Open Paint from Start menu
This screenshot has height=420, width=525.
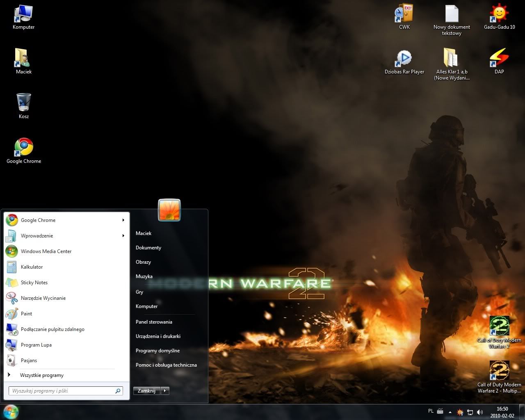point(66,314)
